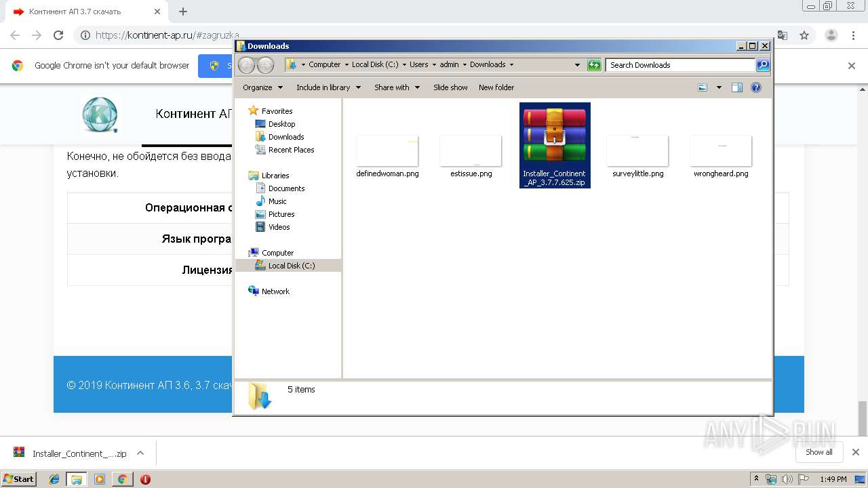This screenshot has width=868, height=488.
Task: Select Computer in navigation pane
Action: point(277,253)
